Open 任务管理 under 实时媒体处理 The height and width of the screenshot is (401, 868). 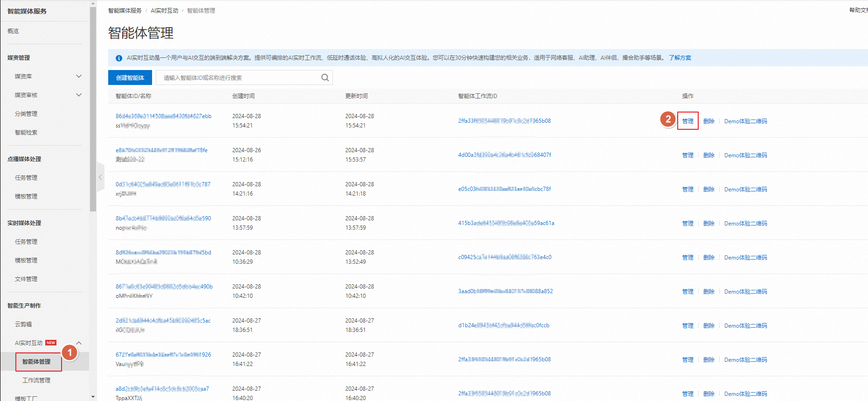tap(26, 241)
